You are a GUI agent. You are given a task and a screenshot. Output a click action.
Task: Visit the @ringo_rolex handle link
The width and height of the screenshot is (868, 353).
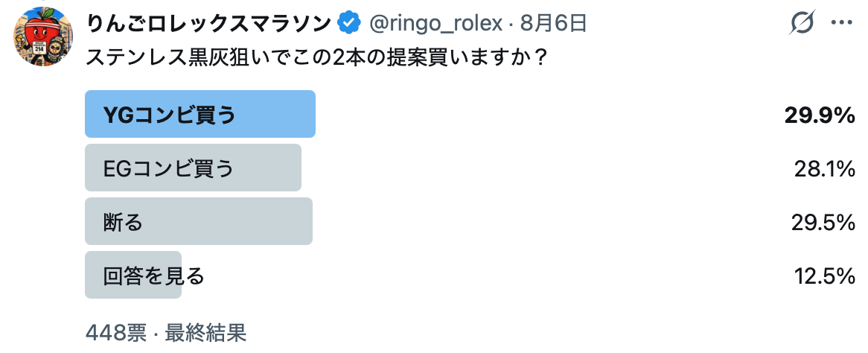435,23
